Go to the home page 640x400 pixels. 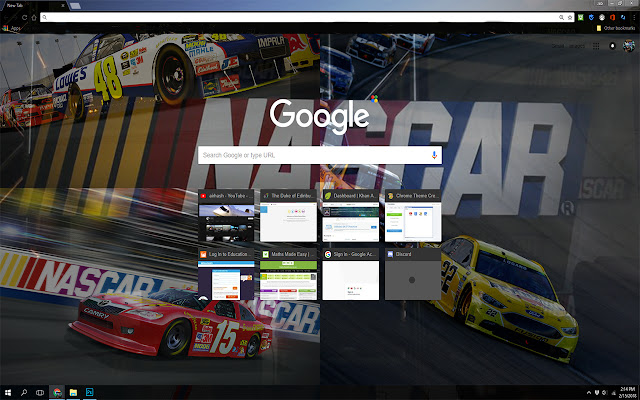(34, 18)
